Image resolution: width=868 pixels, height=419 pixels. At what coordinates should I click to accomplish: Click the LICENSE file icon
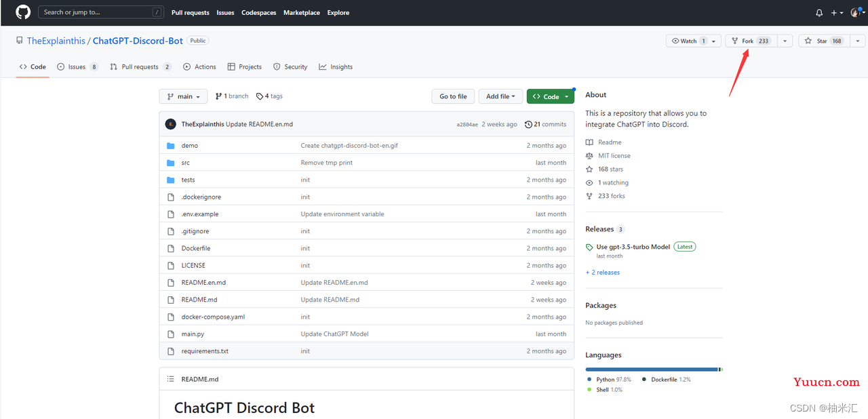point(171,265)
